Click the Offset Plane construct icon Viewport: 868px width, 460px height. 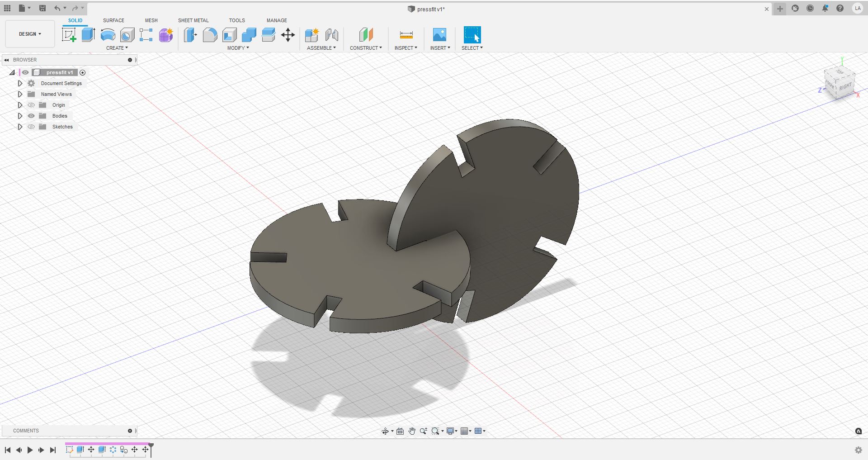366,35
